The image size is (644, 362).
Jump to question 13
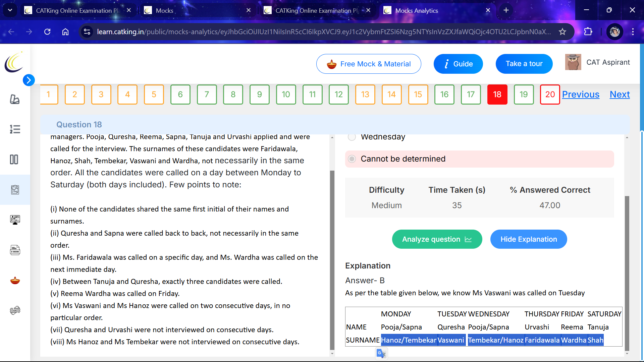pos(365,95)
